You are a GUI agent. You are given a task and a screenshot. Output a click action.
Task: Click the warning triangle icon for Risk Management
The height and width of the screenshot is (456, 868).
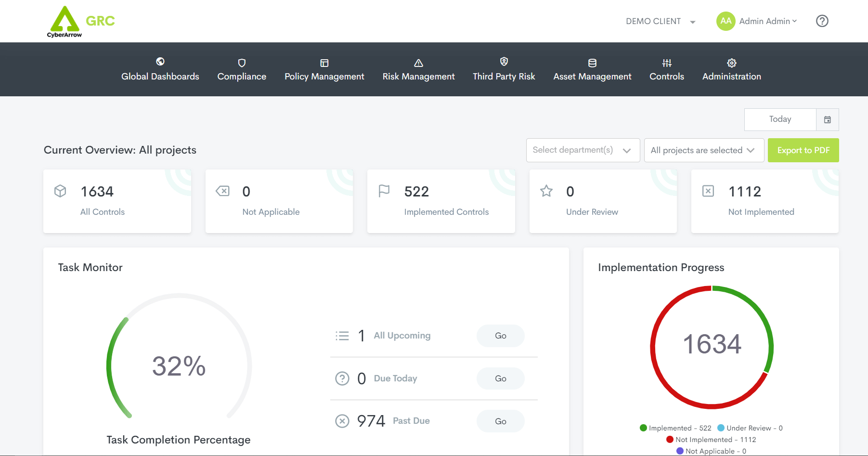418,63
